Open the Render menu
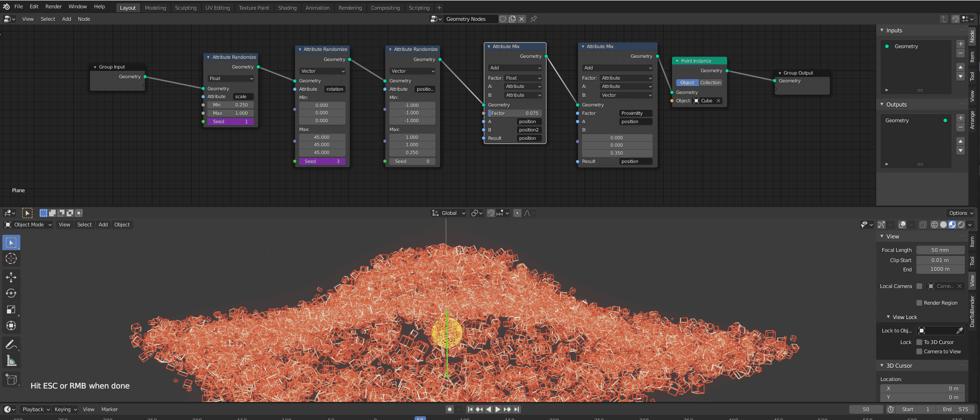Screen dimensions: 980x420 point(53,6)
